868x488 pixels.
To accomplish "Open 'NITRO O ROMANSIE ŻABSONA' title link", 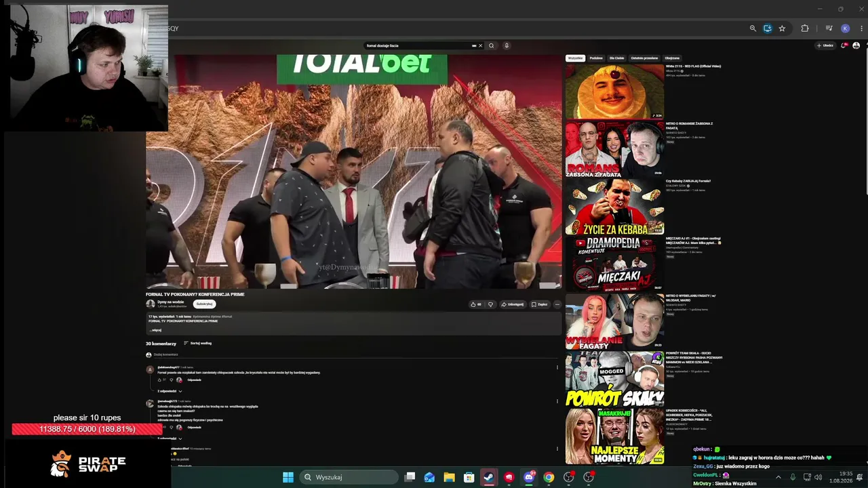I will [689, 125].
